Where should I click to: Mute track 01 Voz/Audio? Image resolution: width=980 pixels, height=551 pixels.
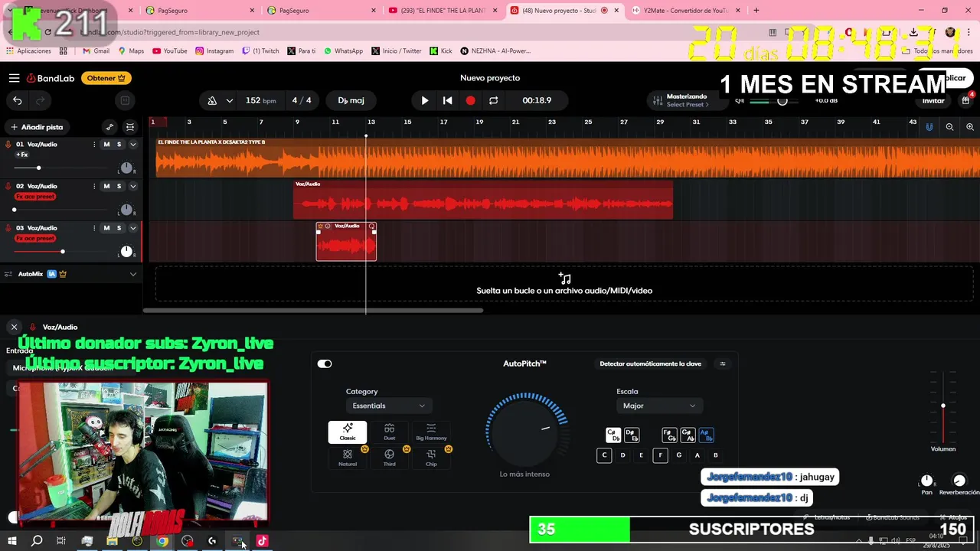pyautogui.click(x=106, y=145)
